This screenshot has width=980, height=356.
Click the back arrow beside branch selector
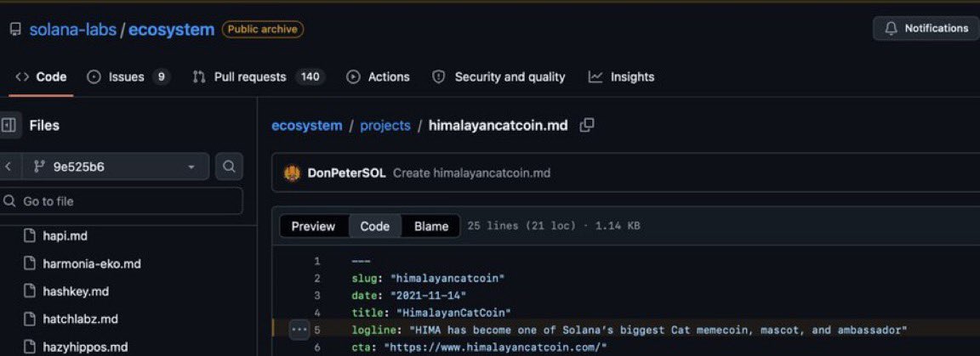pyautogui.click(x=9, y=167)
